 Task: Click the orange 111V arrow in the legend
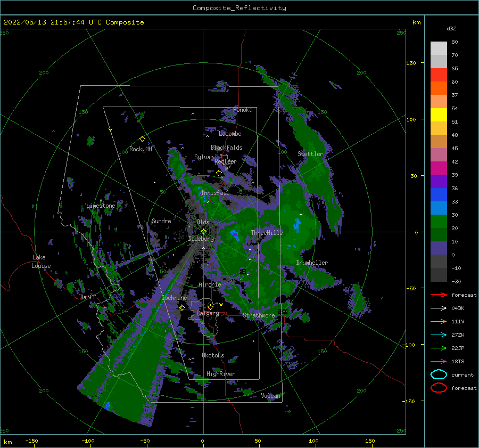pyautogui.click(x=439, y=321)
